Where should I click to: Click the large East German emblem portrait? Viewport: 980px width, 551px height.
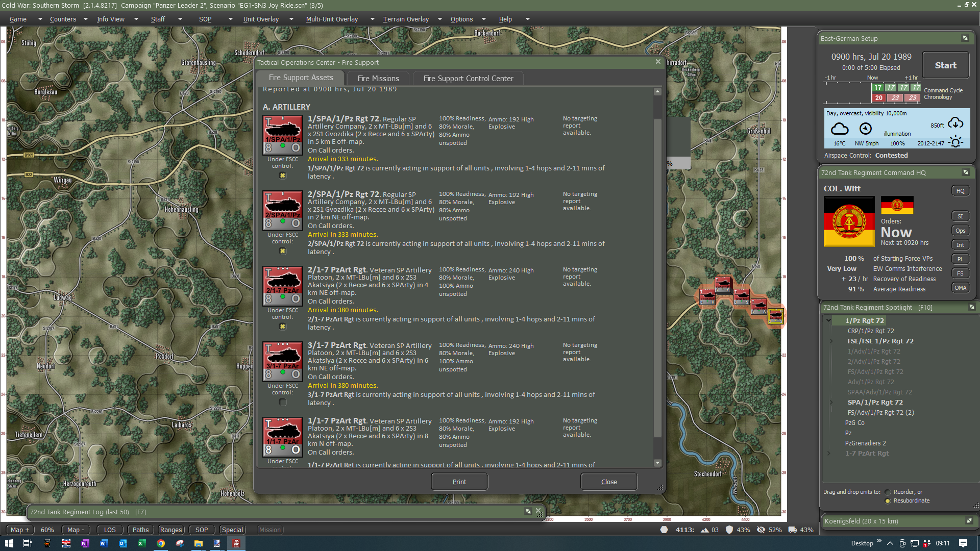(849, 221)
